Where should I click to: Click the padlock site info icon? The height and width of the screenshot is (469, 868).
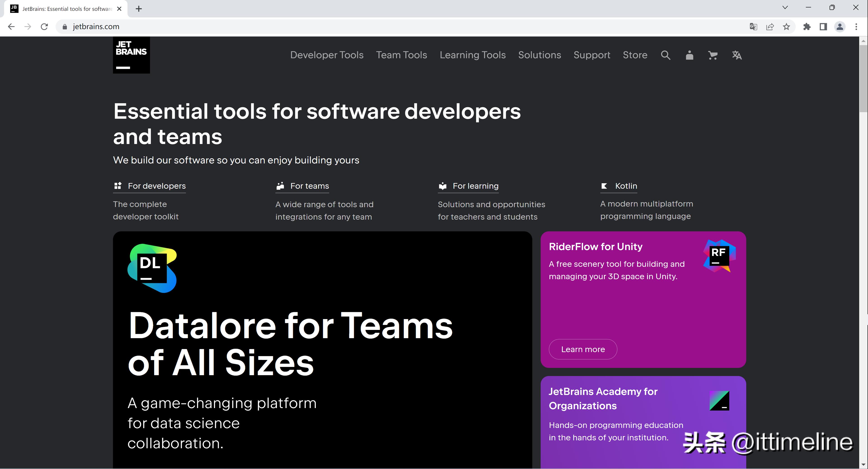coord(65,27)
